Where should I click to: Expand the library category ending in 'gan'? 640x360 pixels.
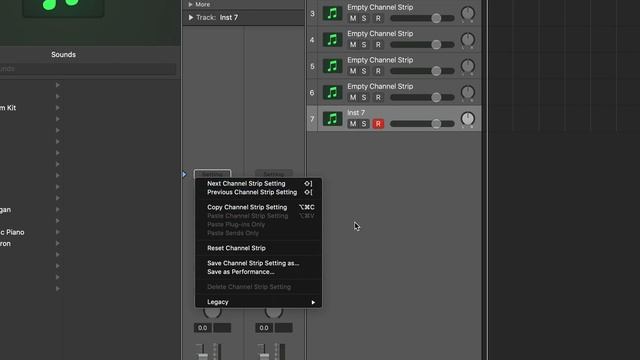click(x=58, y=209)
